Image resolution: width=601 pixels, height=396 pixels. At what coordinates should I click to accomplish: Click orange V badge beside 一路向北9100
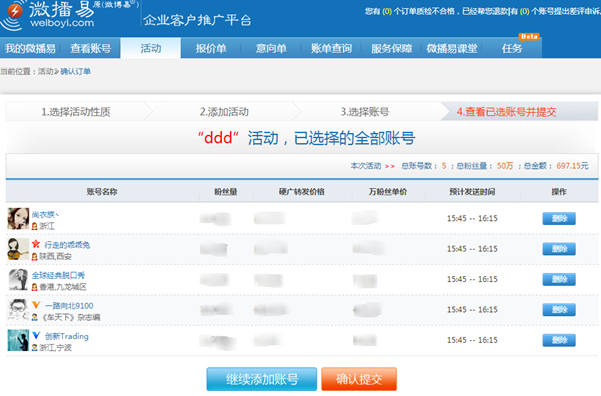(36, 305)
